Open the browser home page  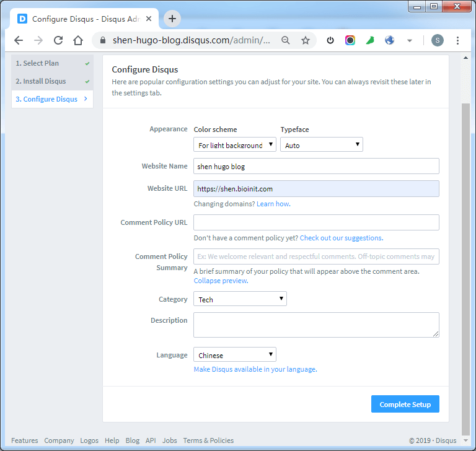click(x=78, y=40)
